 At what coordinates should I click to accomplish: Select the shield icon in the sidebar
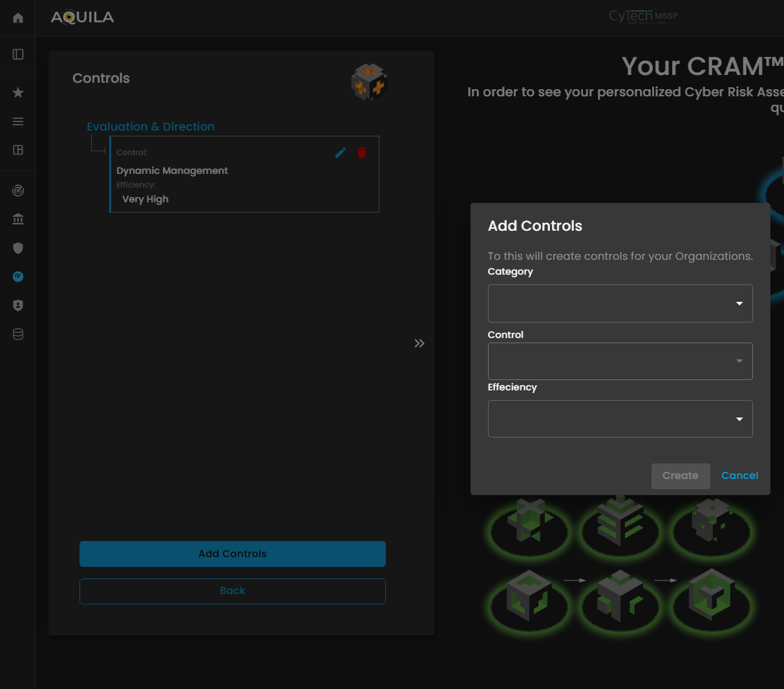pyautogui.click(x=18, y=248)
